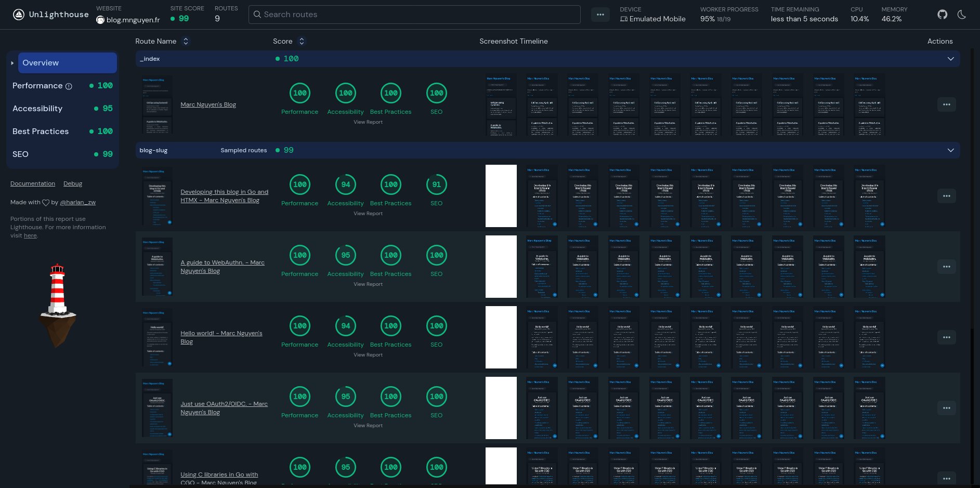Select the Performance sidebar tab

(x=62, y=86)
